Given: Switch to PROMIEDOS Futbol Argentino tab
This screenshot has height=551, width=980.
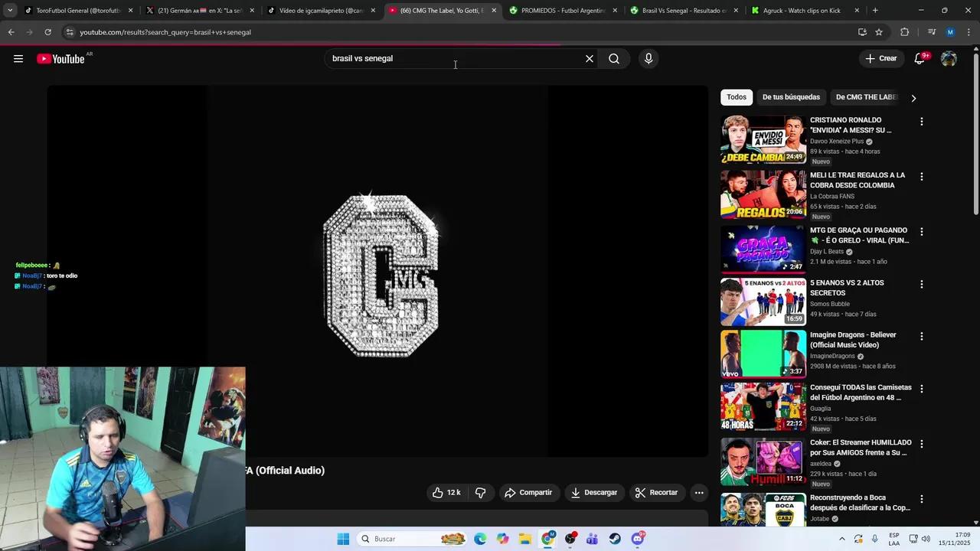Looking at the screenshot, I should coord(563,11).
